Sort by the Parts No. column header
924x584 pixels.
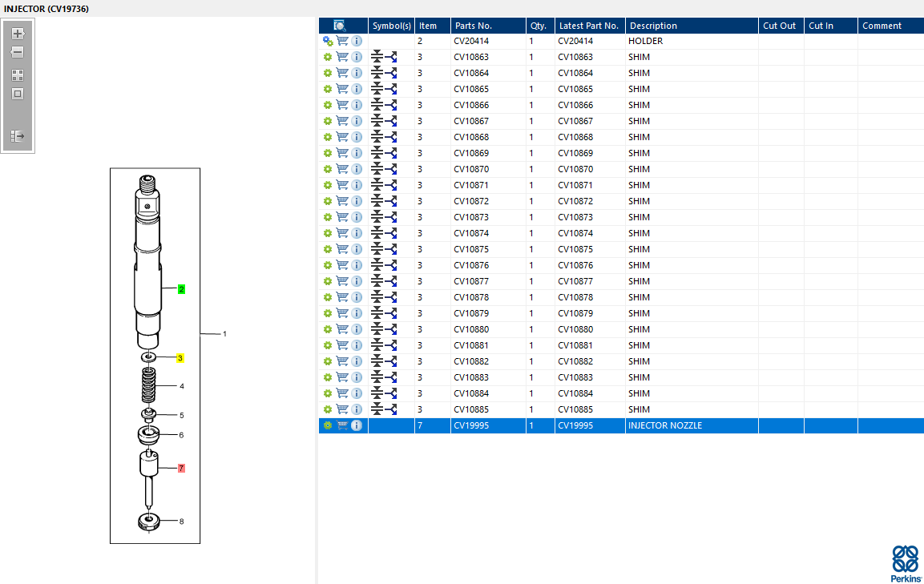point(488,26)
